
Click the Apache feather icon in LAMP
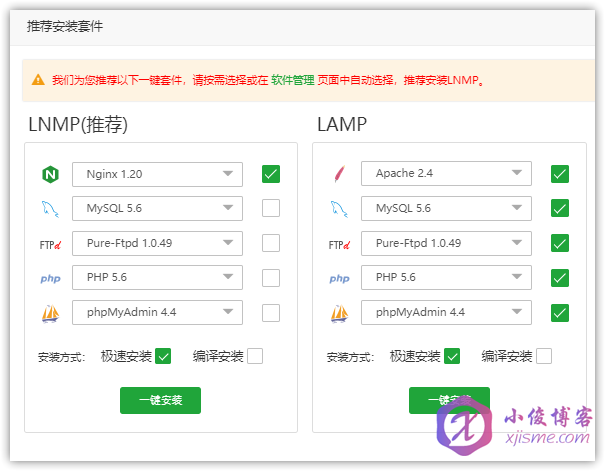[340, 174]
